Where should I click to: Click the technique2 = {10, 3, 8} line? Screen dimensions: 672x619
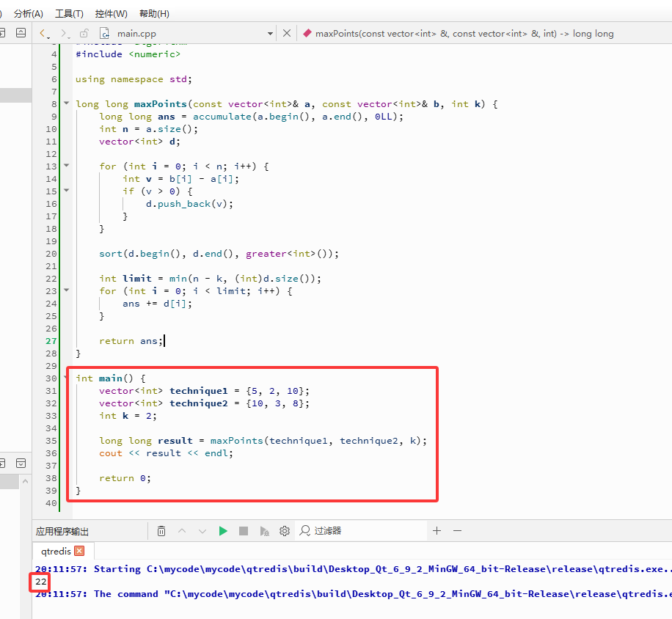coord(205,403)
